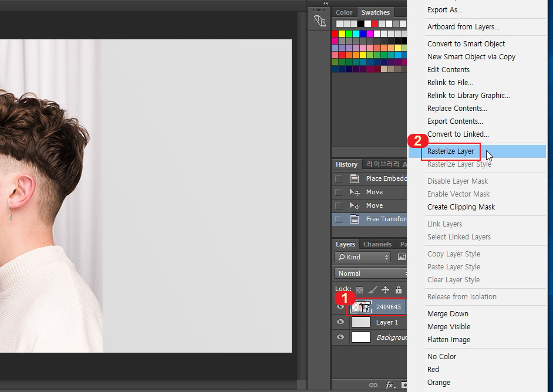Image resolution: width=553 pixels, height=392 pixels.
Task: Choose Merge Visible
Action: click(x=449, y=327)
